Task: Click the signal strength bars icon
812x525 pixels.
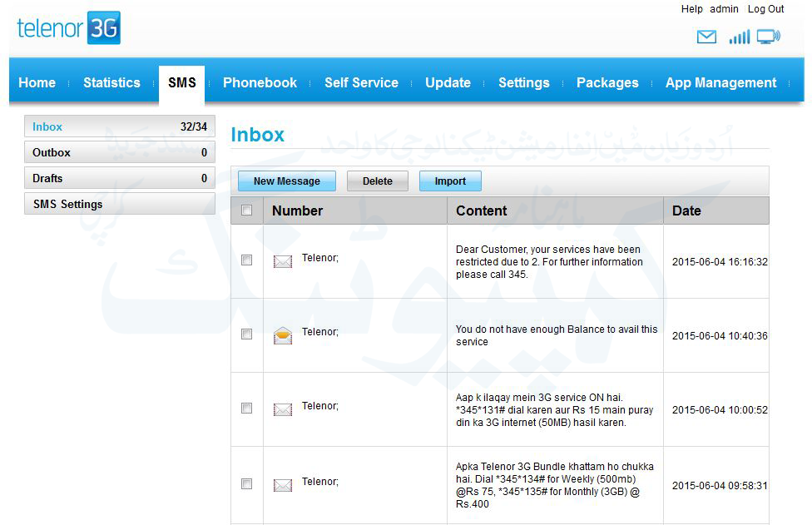Action: [x=739, y=37]
